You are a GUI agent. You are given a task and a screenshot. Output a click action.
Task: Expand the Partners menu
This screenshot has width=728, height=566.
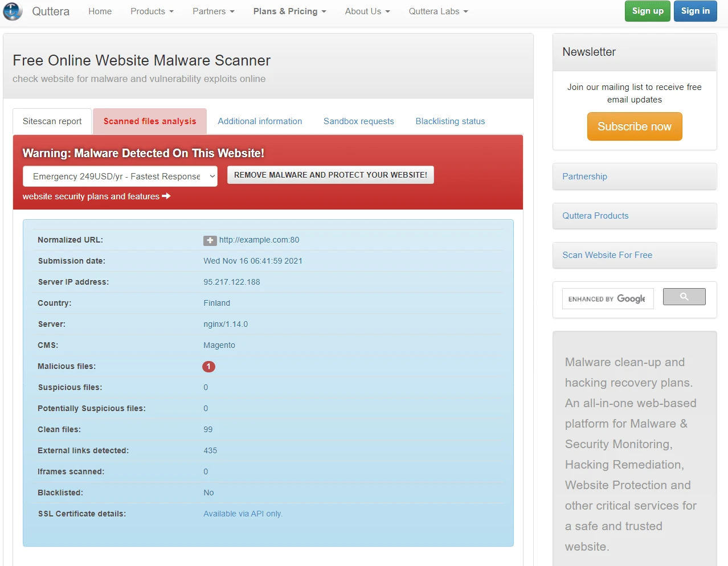coord(213,11)
